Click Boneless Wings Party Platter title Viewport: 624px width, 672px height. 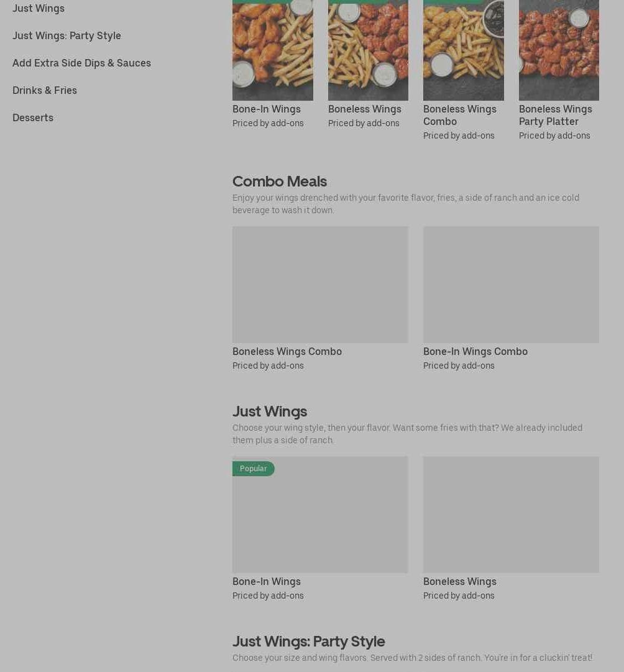[x=556, y=115]
